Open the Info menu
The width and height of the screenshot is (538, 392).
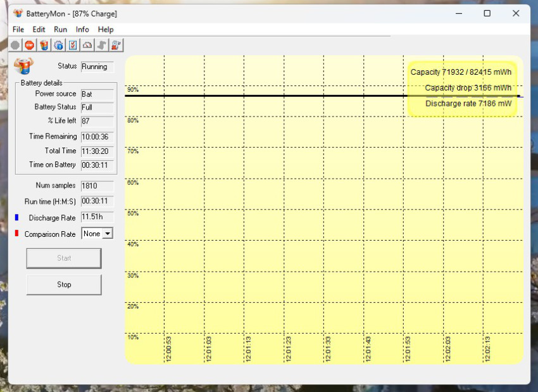tap(82, 29)
